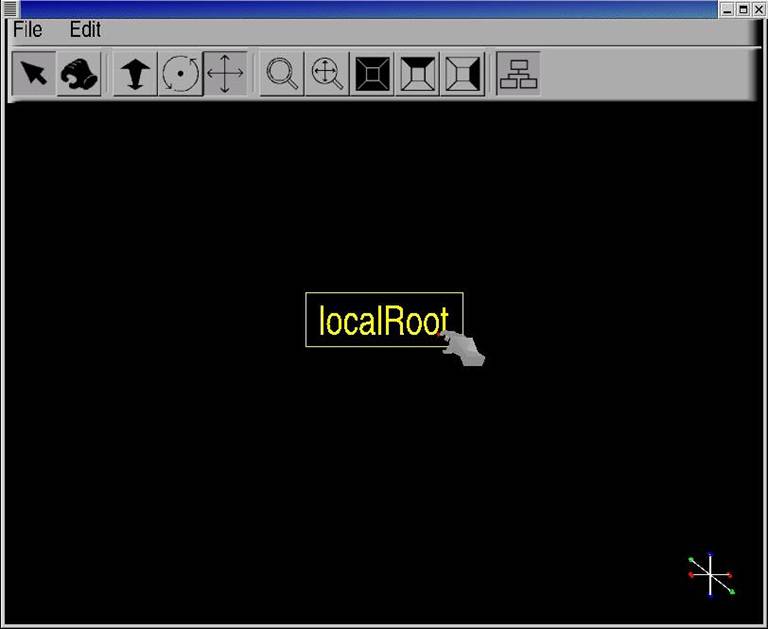
Task: Select the rotate view tool
Action: (x=180, y=73)
